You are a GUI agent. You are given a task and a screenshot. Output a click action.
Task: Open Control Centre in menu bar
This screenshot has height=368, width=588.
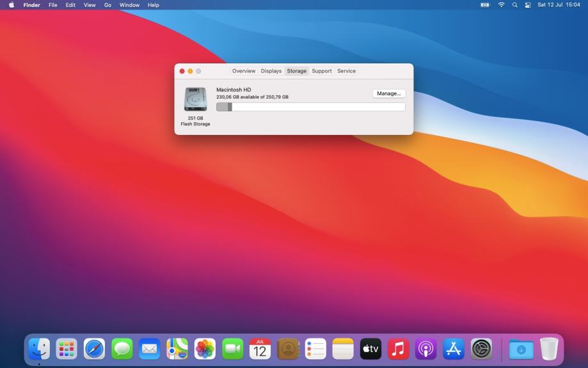point(528,5)
